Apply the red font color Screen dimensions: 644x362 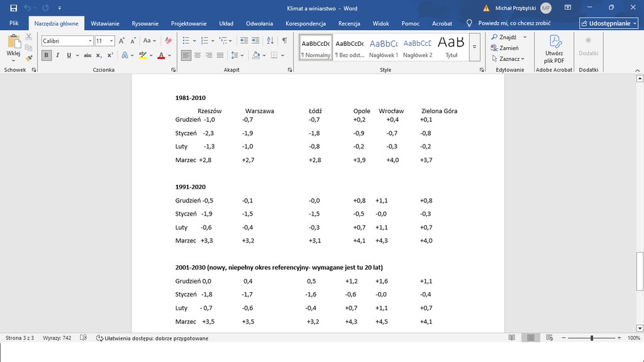pos(162,55)
